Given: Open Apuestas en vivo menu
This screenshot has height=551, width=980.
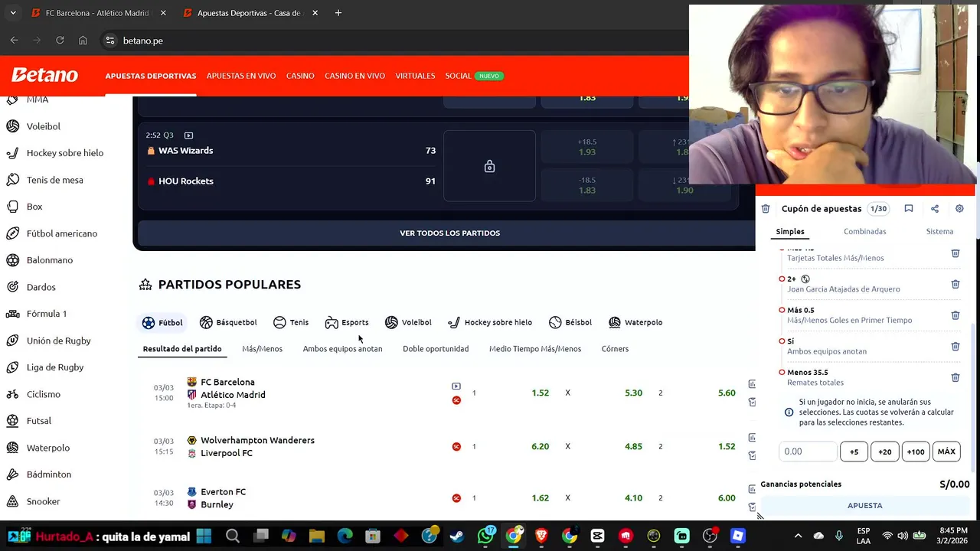Looking at the screenshot, I should point(241,76).
